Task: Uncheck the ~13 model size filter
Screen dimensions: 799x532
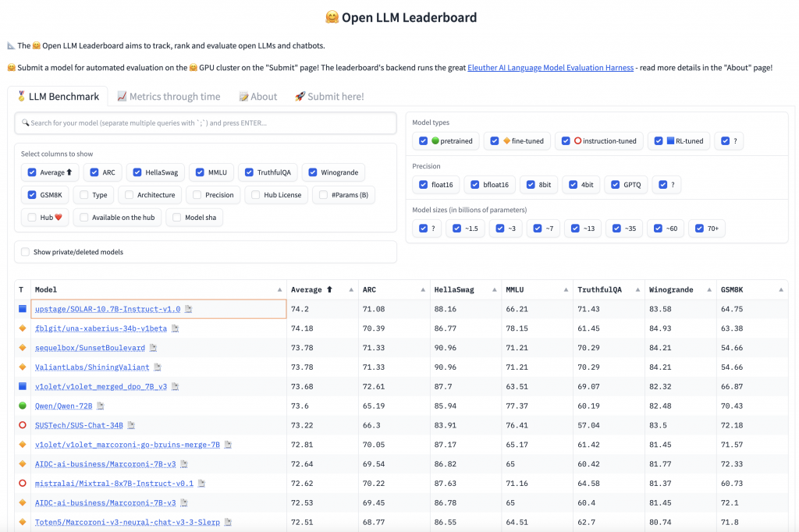Action: pyautogui.click(x=575, y=229)
